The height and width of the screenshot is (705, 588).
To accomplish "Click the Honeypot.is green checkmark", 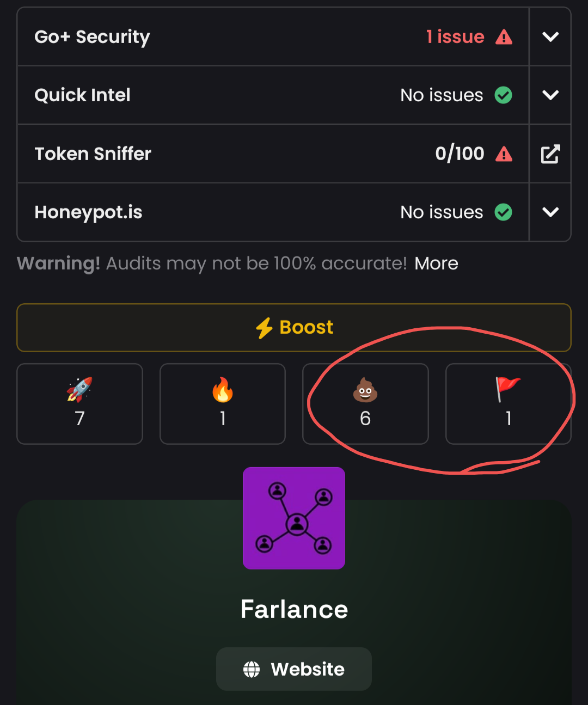I will pyautogui.click(x=503, y=212).
